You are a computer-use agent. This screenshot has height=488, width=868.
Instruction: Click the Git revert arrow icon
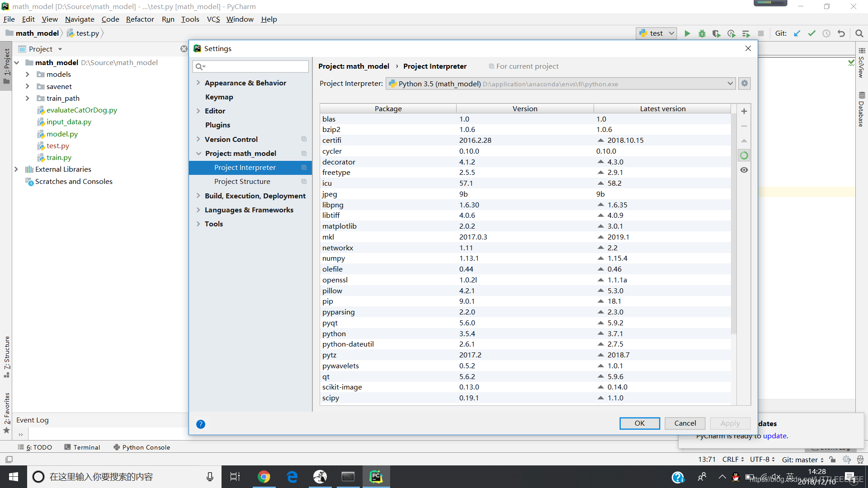(x=841, y=33)
